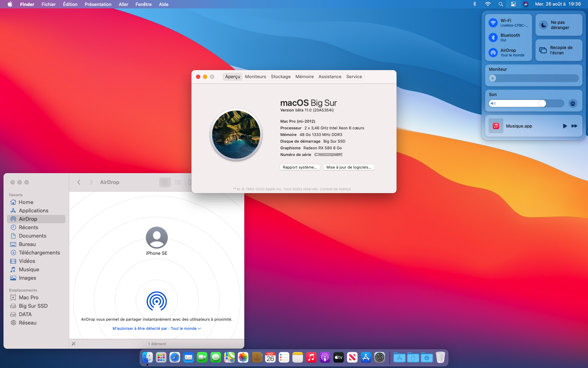The image size is (588, 368).
Task: Open M'autoriser à être détecté par dropdown
Action: [x=157, y=329]
